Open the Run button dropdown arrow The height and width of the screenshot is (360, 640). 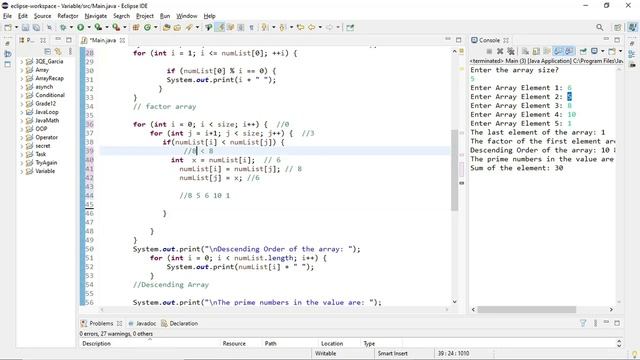tap(89, 27)
